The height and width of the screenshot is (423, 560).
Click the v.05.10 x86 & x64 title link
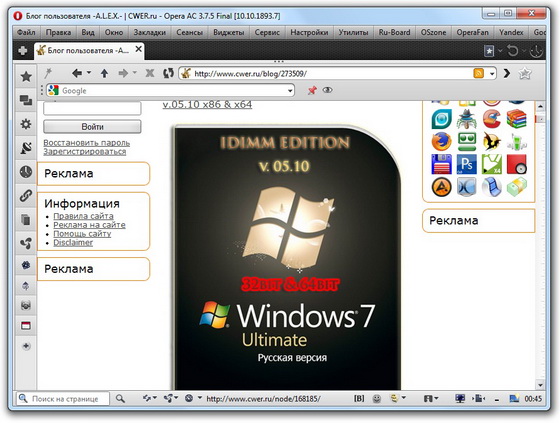tap(207, 104)
